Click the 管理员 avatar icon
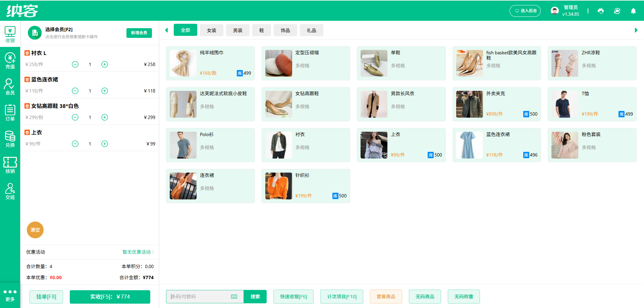This screenshot has width=644, height=308. click(555, 11)
